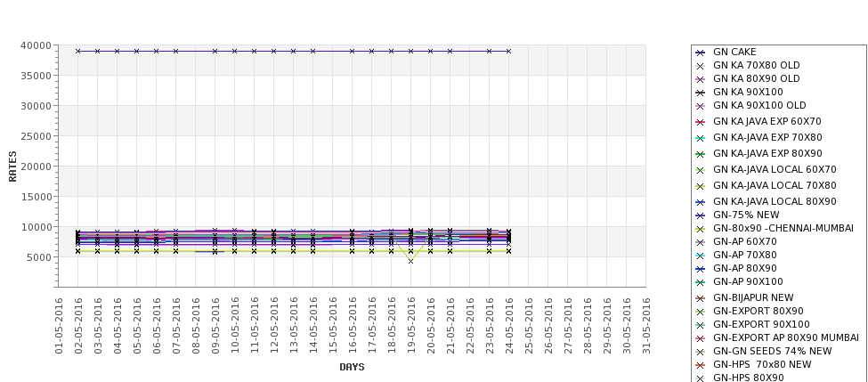Select the GN KA 70X80 OLD legend label
The width and height of the screenshot is (868, 382).
(756, 65)
